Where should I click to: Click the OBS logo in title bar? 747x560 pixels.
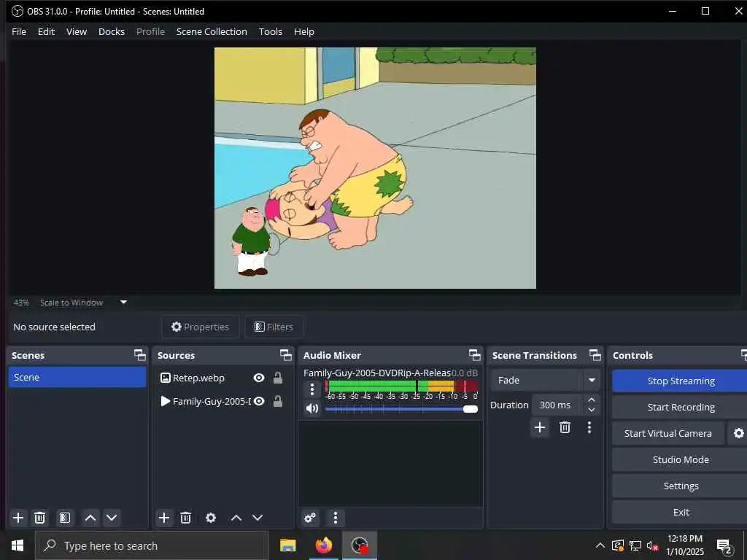click(x=18, y=11)
